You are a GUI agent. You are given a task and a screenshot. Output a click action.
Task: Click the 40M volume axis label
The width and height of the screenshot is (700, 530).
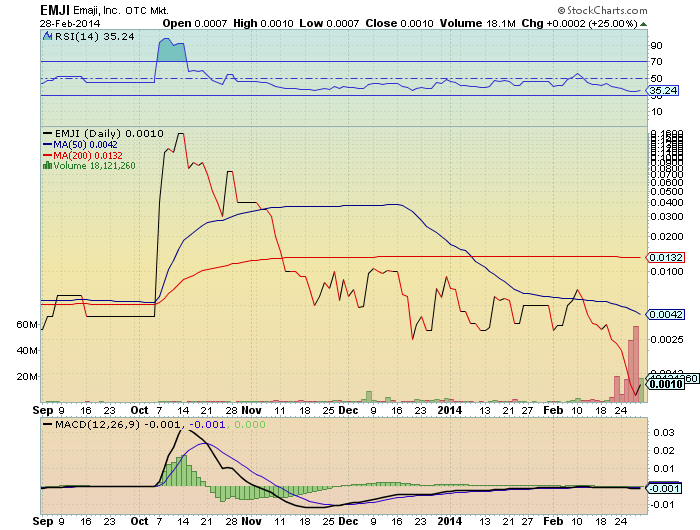pyautogui.click(x=27, y=351)
